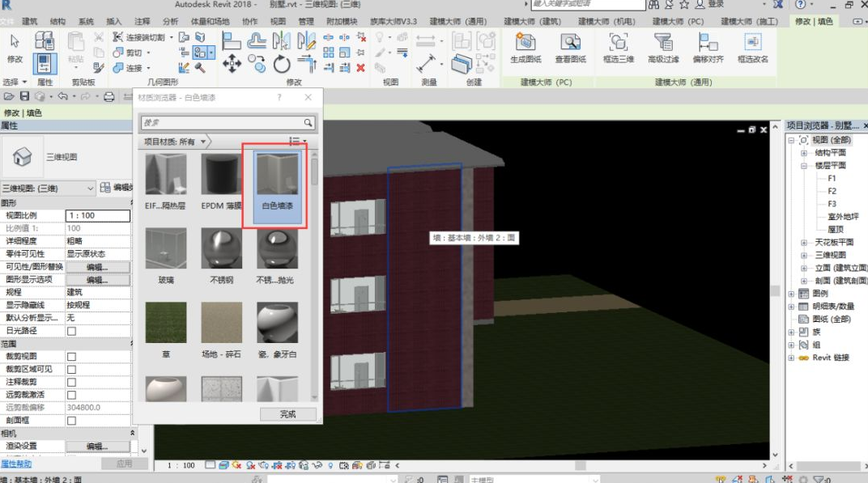Open the 属性帮助 link
This screenshot has height=483, width=868.
click(16, 464)
